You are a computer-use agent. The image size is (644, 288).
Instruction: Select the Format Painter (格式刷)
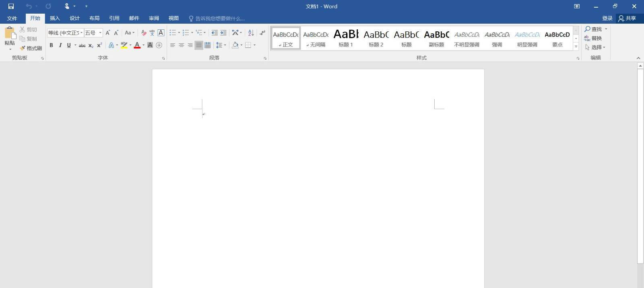[x=31, y=48]
